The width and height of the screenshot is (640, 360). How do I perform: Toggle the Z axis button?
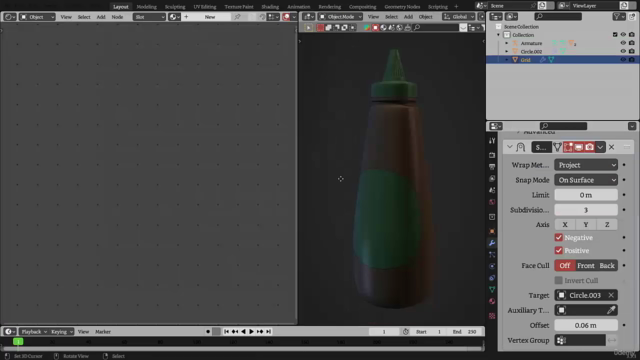(x=607, y=224)
